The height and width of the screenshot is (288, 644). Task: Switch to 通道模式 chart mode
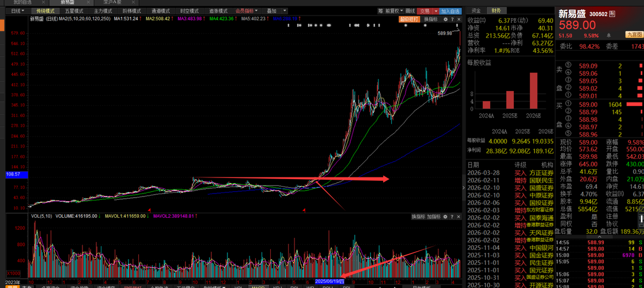[x=161, y=11]
